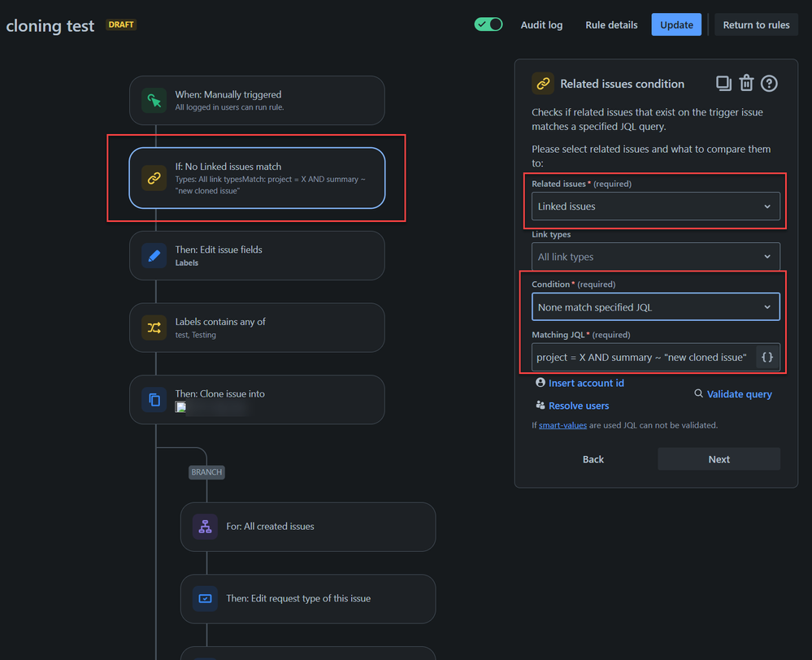This screenshot has width=812, height=660.
Task: Click the Next button
Action: click(x=719, y=459)
